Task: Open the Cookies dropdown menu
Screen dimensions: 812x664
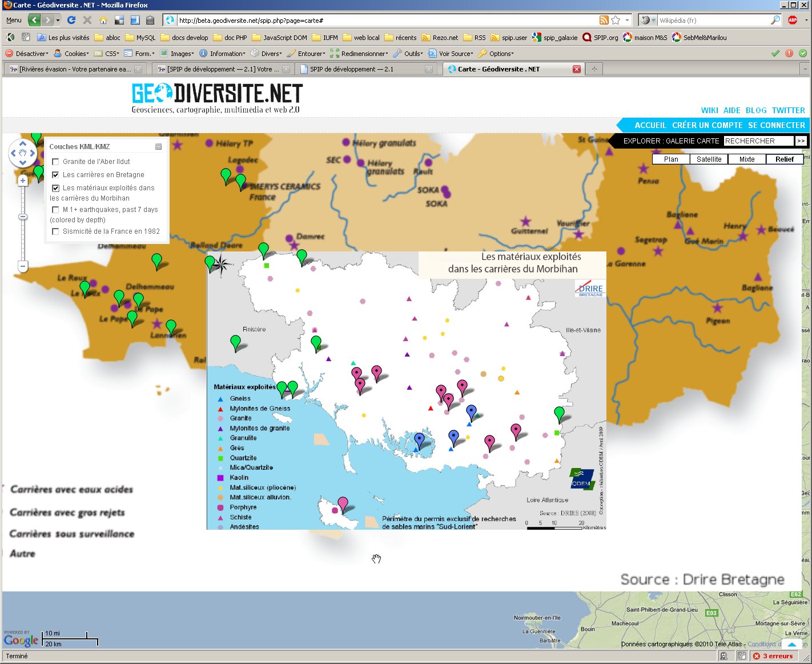Action: coord(71,53)
